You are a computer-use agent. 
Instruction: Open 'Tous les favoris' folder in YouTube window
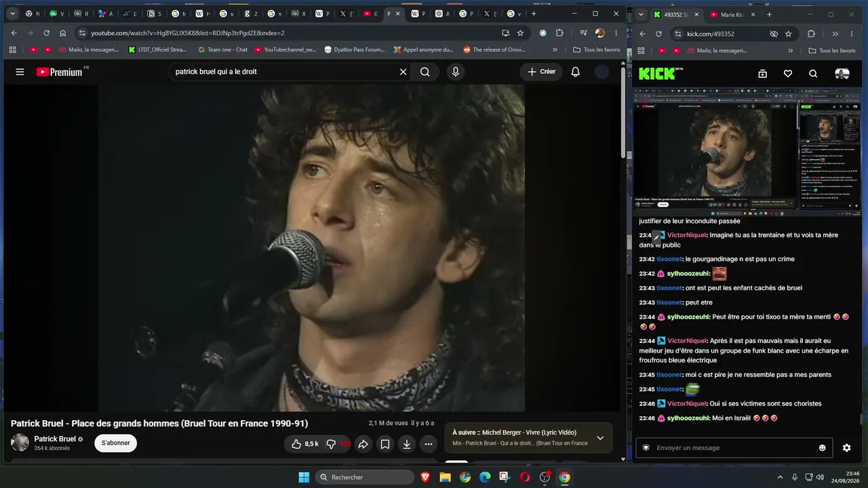point(597,49)
